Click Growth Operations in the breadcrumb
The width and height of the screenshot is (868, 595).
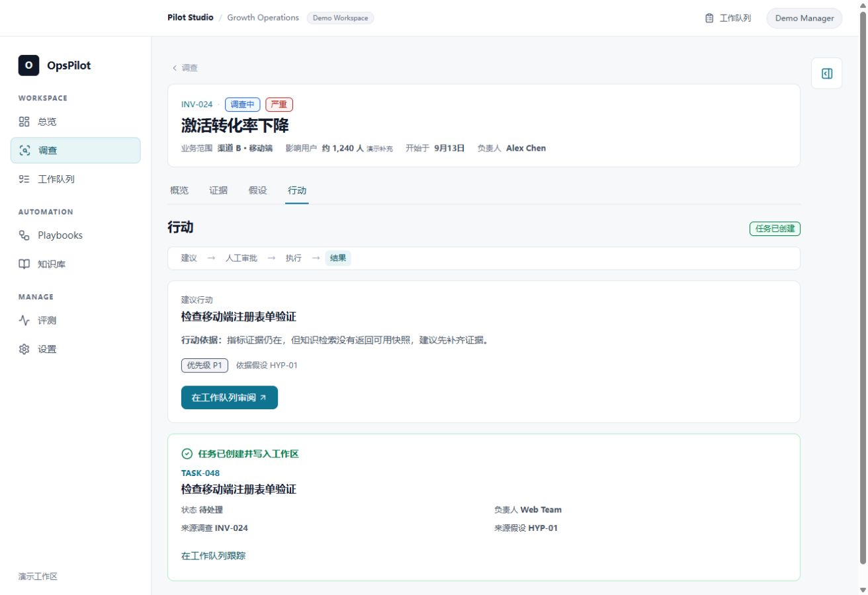click(x=263, y=18)
